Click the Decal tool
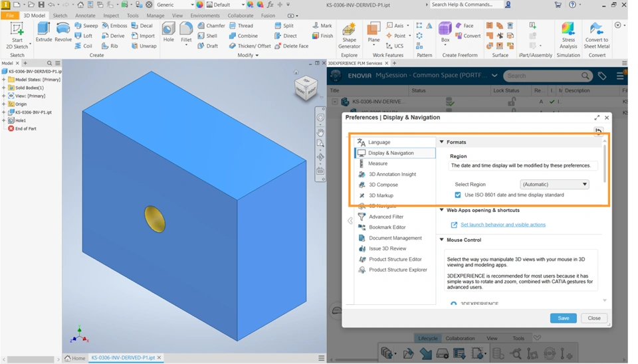Viewport: 638px width, 364px height. 142,26
